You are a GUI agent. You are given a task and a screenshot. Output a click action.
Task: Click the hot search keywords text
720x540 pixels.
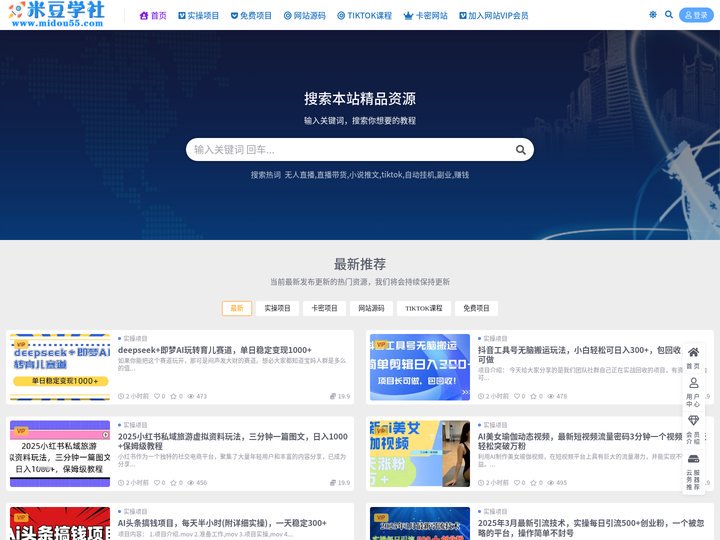pos(377,175)
